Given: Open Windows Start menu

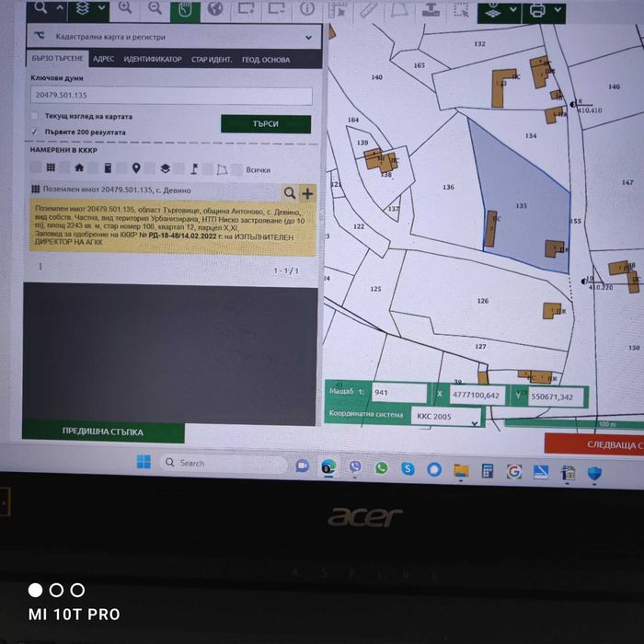Looking at the screenshot, I should click(144, 461).
